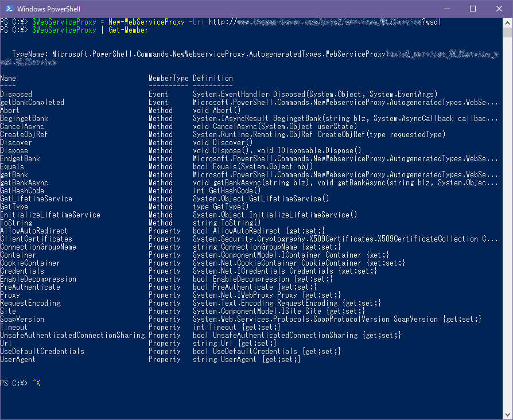Click the 'void Discover()' definition
This screenshot has width=513, height=420.
tap(223, 143)
